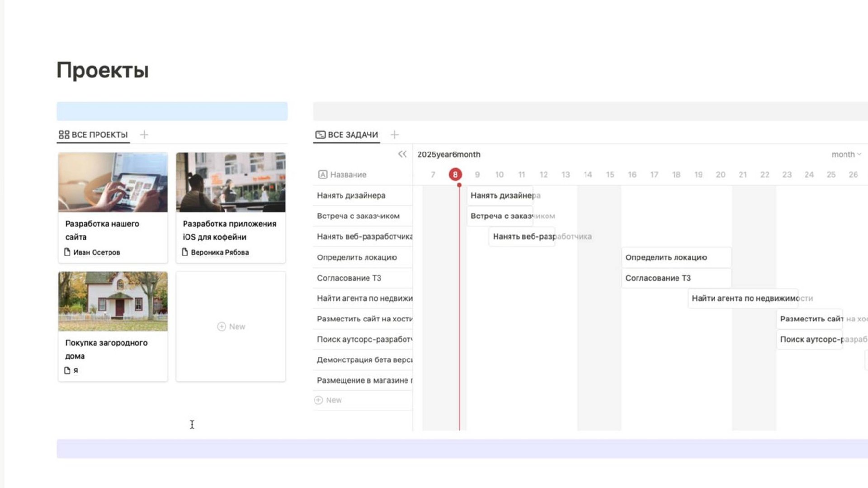Click the plus icon next to ВСЕ ПРОЕКТЫ
Screen dimensions: 868x488
tap(144, 134)
